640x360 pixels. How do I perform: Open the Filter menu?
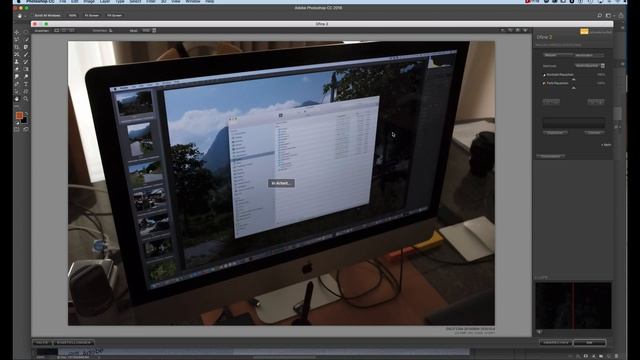[x=151, y=2]
